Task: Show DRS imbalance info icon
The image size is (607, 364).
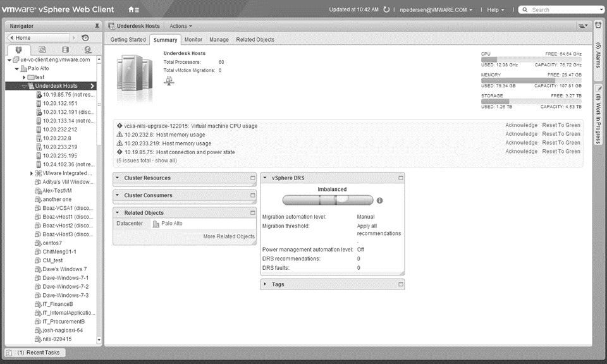Action: point(380,200)
